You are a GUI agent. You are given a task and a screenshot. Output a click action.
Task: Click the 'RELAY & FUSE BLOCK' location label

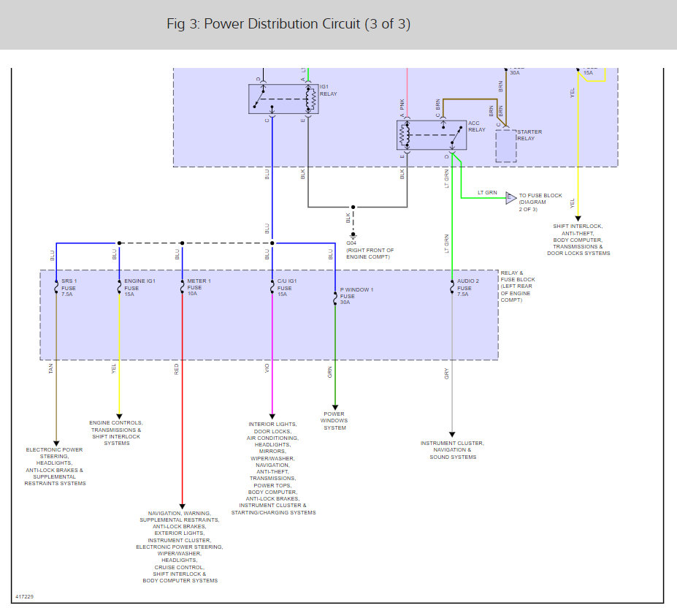(x=518, y=286)
